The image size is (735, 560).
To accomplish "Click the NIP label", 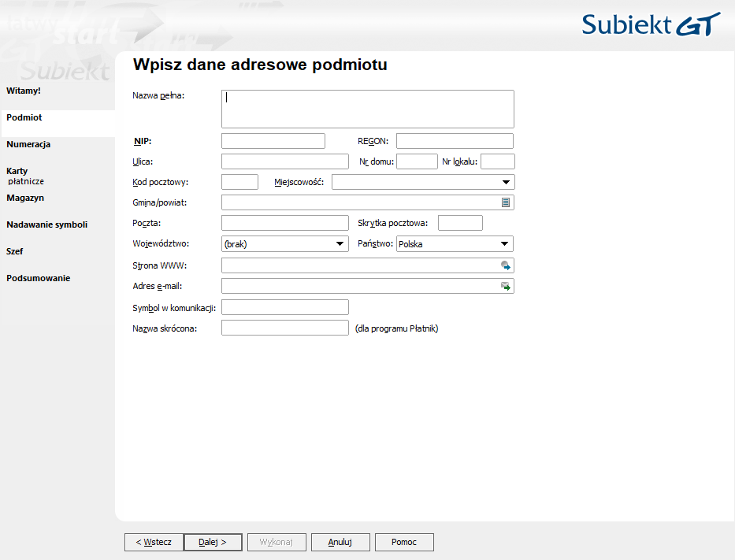I will pyautogui.click(x=143, y=141).
